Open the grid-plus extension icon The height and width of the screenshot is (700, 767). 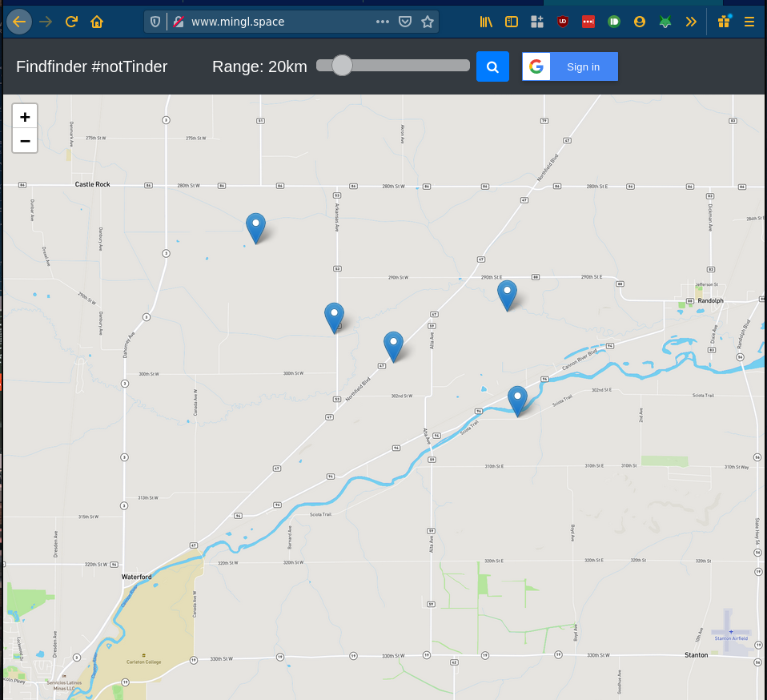537,22
